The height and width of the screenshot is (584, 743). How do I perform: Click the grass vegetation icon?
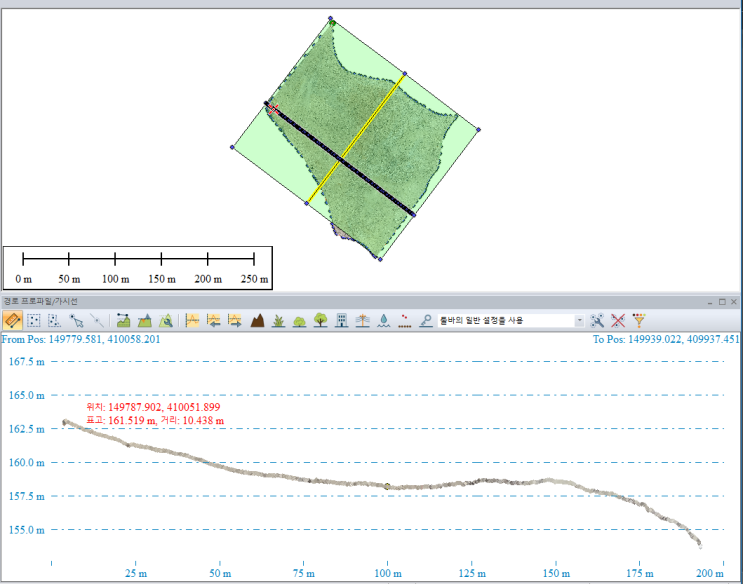click(x=279, y=321)
